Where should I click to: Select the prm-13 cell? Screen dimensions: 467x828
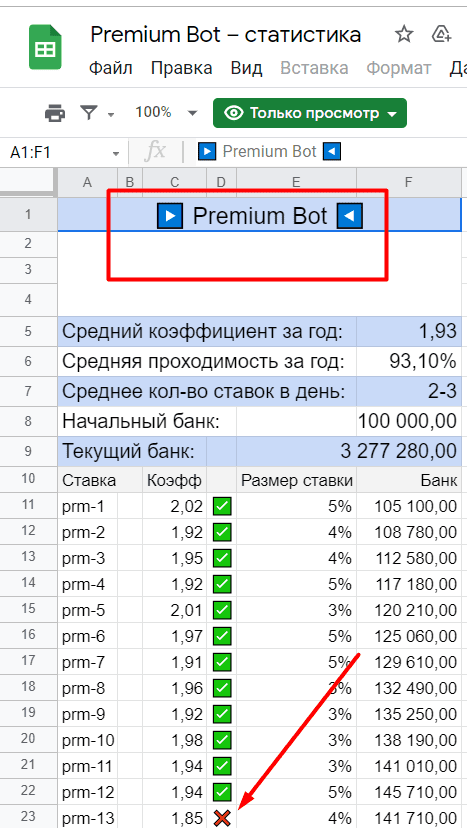point(87,817)
